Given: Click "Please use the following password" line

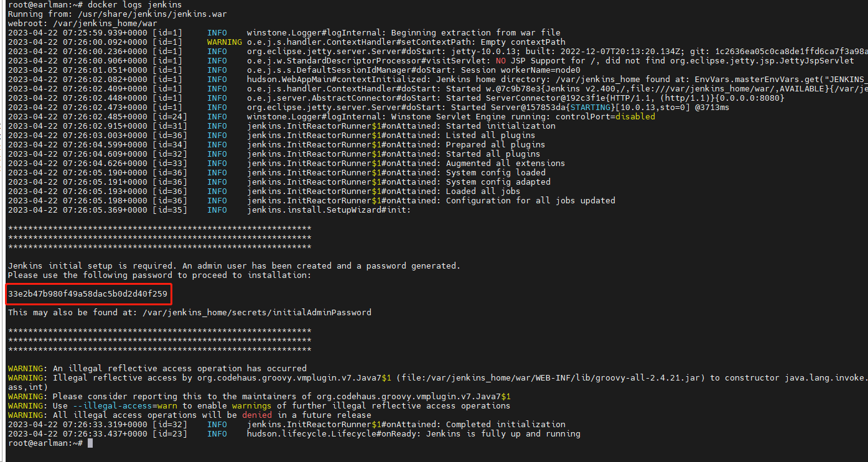Looking at the screenshot, I should click(159, 275).
